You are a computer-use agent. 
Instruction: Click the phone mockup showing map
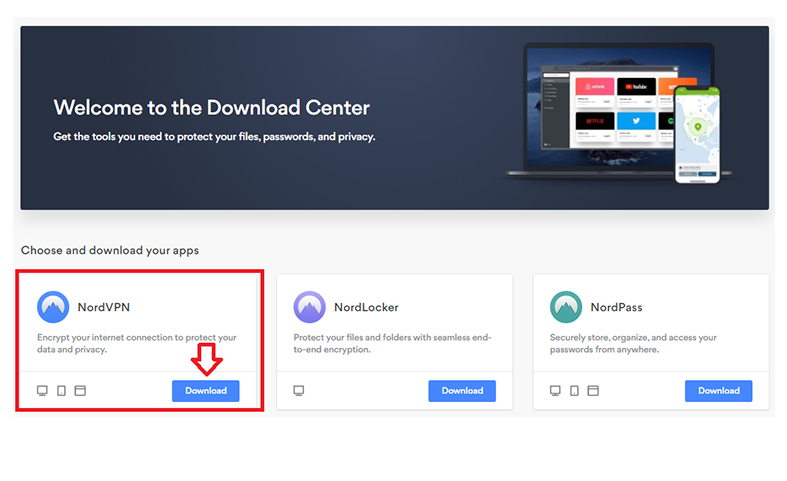click(x=697, y=135)
